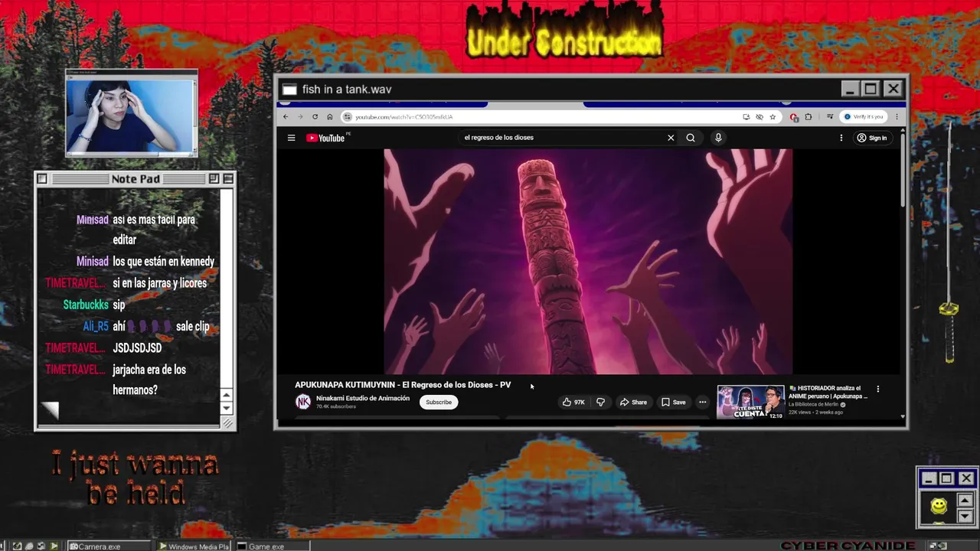Viewport: 980px width, 551px height.
Task: Open the HISTORIADOR analiza video title
Action: (828, 392)
